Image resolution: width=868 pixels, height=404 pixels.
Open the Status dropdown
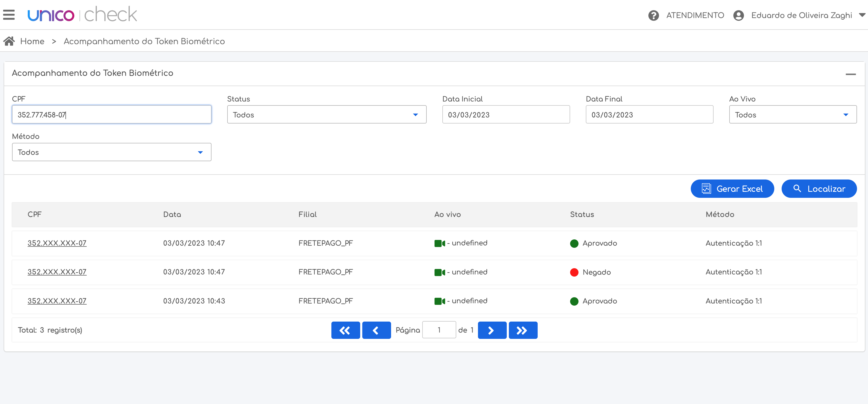(x=326, y=115)
